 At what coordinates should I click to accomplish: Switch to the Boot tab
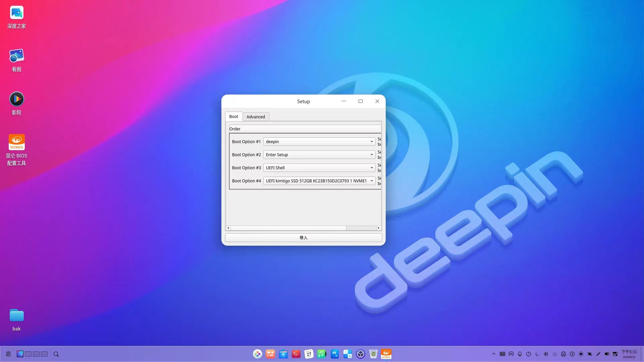click(x=234, y=117)
